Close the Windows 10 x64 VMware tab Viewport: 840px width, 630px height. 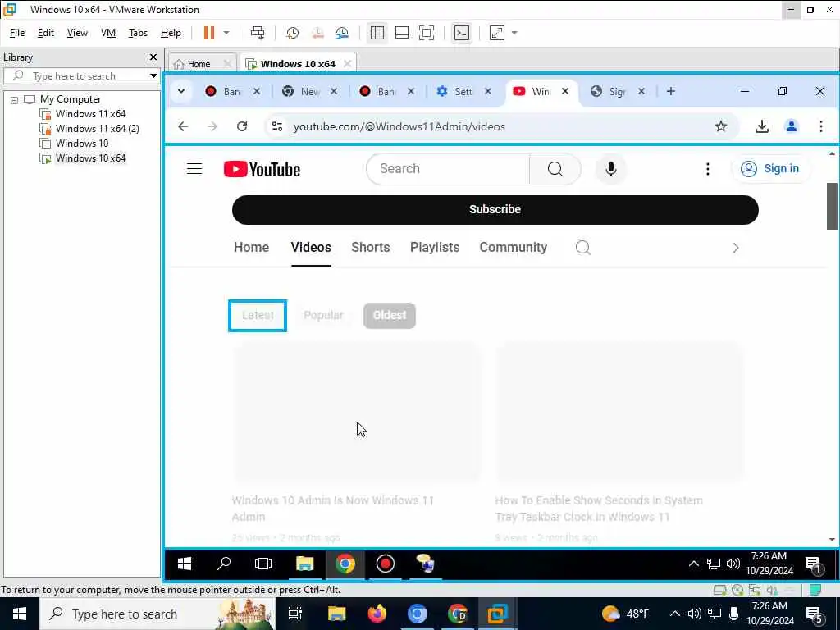(x=347, y=64)
